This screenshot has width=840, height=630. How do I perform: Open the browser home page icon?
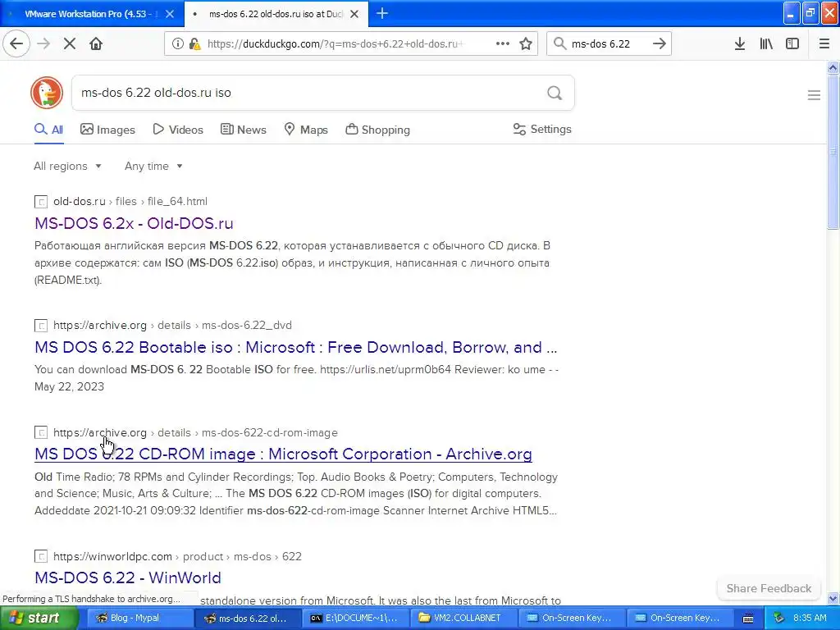coord(96,44)
